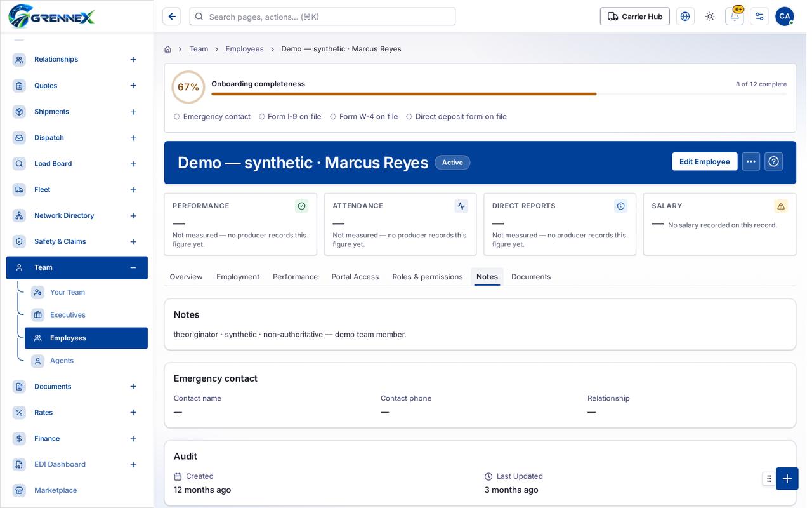Open the Roles & permissions tab
The width and height of the screenshot is (812, 508).
tap(428, 277)
